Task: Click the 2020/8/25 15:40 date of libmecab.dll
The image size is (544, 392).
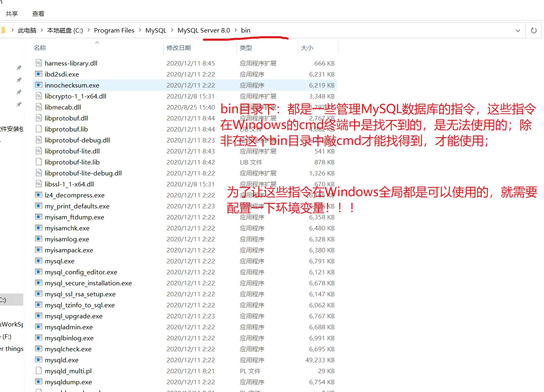Action: (x=191, y=107)
